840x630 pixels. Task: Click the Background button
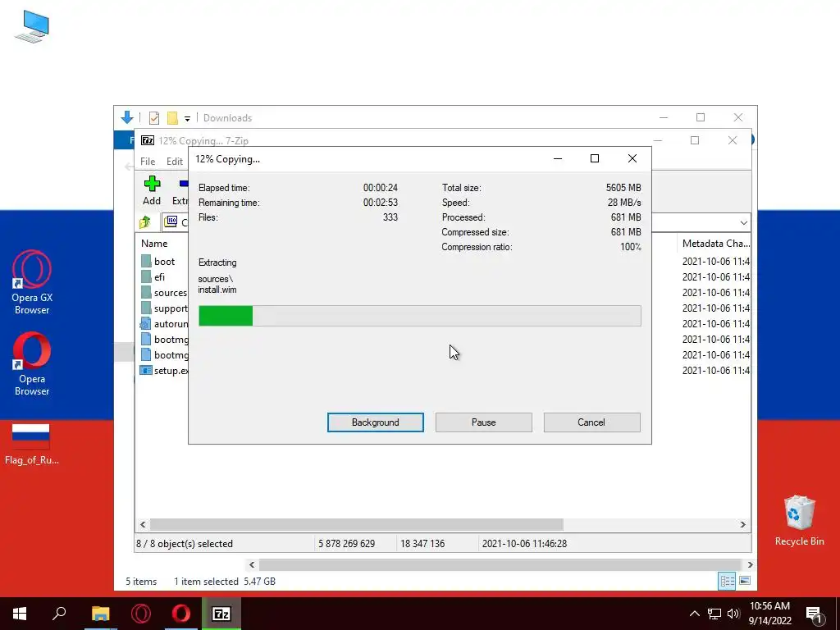376,422
